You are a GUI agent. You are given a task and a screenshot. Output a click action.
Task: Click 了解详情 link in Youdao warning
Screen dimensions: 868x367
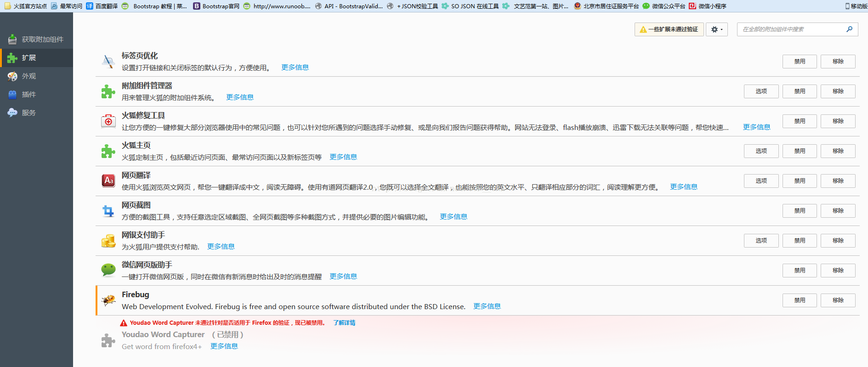pos(344,323)
